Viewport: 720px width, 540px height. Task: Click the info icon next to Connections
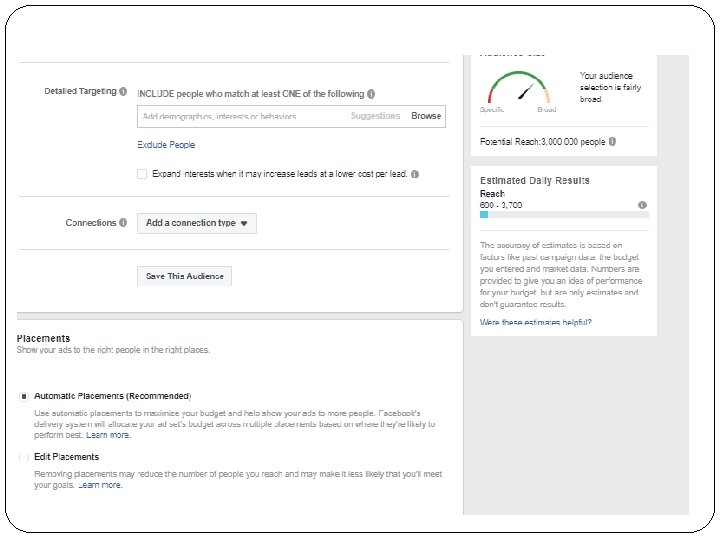coord(123,223)
